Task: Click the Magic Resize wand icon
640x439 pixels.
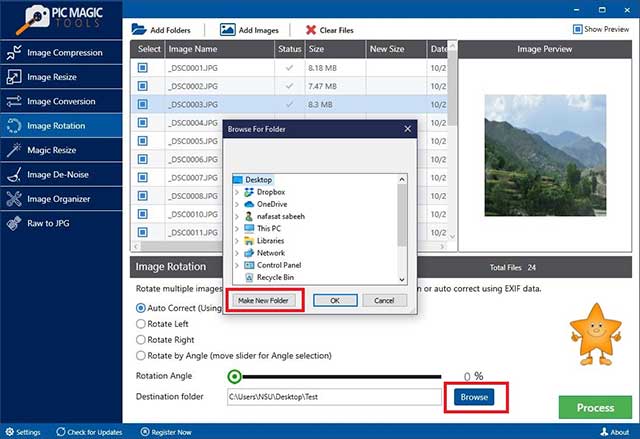Action: pyautogui.click(x=13, y=150)
